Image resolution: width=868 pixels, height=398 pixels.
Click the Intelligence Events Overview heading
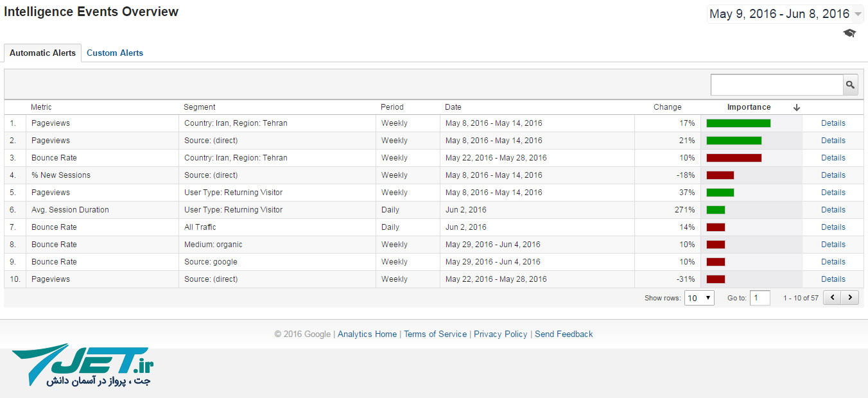pyautogui.click(x=91, y=12)
